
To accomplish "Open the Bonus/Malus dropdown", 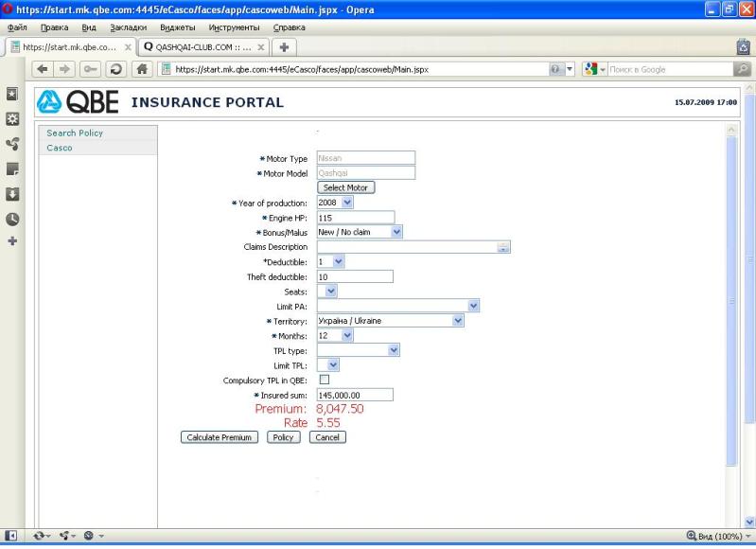I will 396,231.
